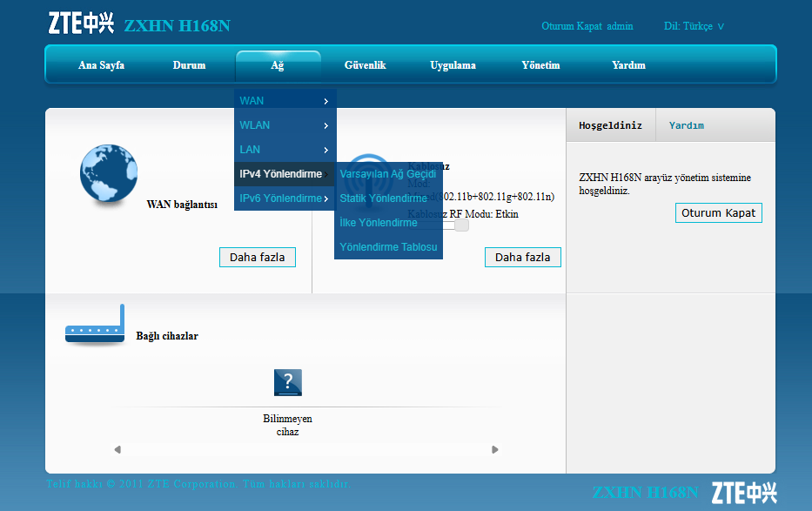Click Oturum Kapat link in header

tap(572, 26)
